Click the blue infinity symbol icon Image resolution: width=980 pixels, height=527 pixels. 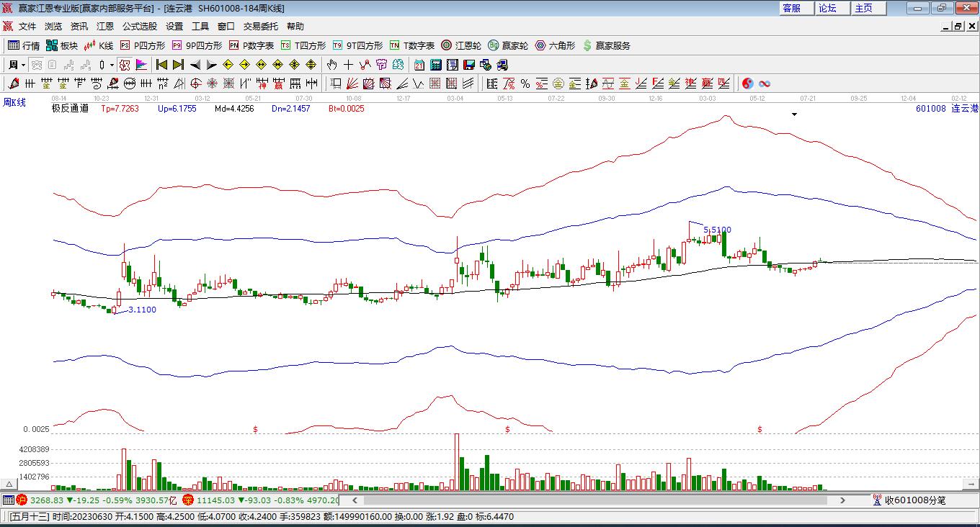pos(765,84)
